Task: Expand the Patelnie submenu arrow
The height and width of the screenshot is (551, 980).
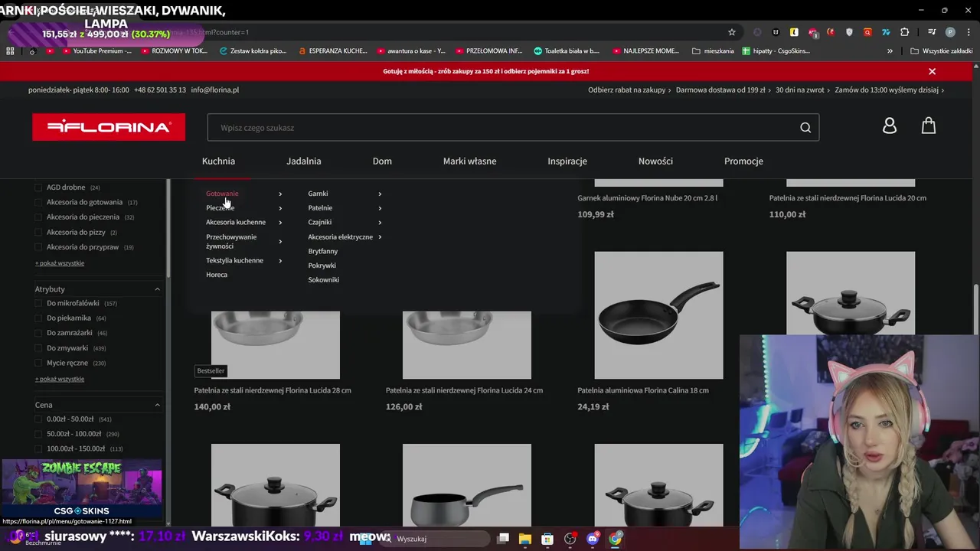Action: point(380,208)
